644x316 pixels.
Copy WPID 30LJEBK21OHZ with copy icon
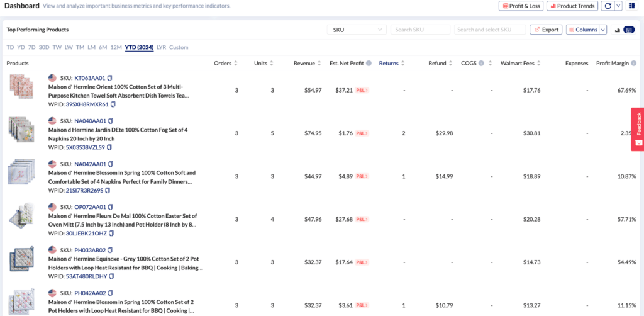111,234
